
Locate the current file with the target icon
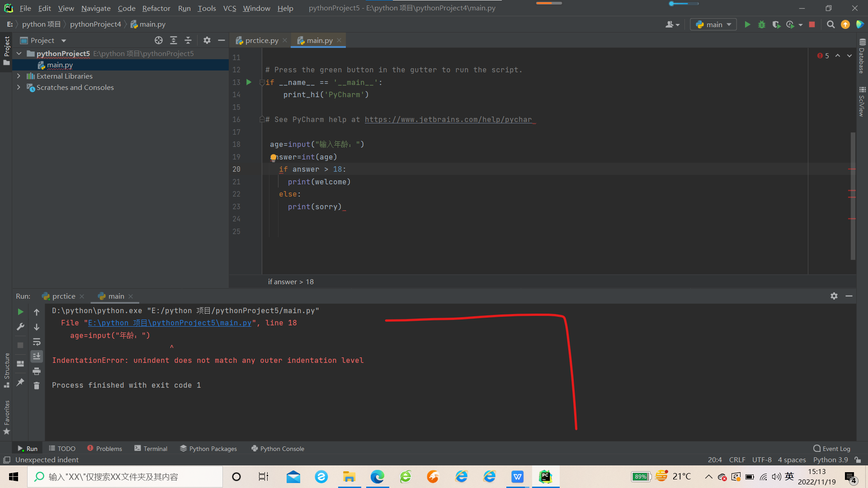click(x=159, y=40)
